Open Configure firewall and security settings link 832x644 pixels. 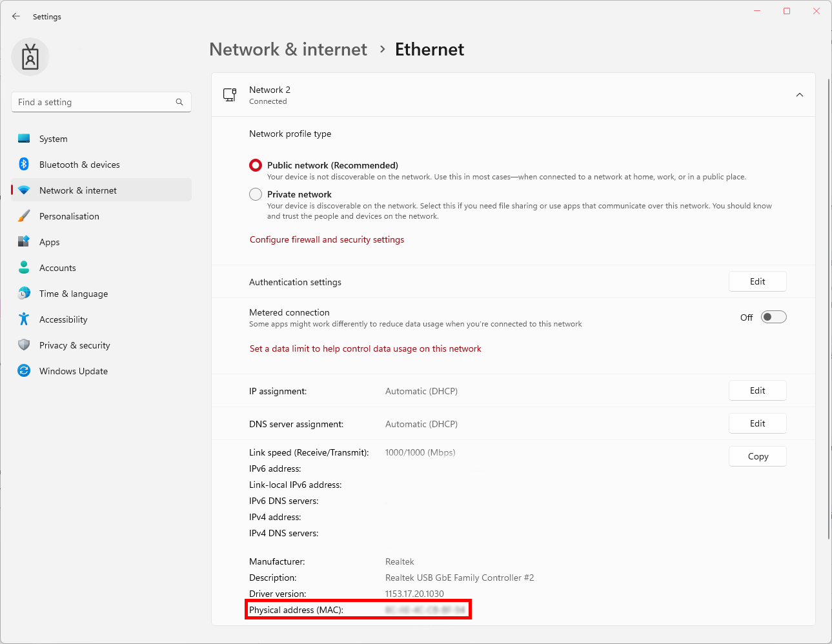click(x=327, y=239)
